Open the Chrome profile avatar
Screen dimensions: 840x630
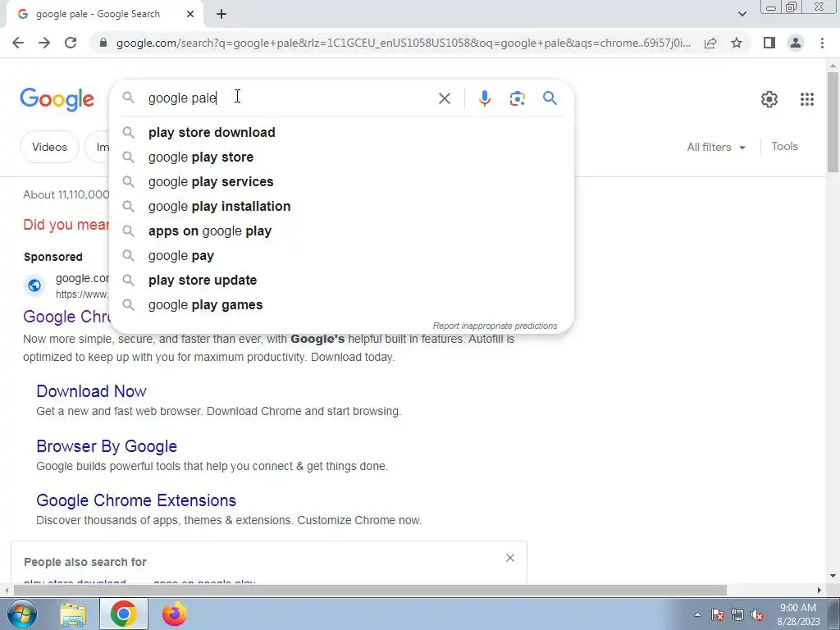(x=796, y=43)
